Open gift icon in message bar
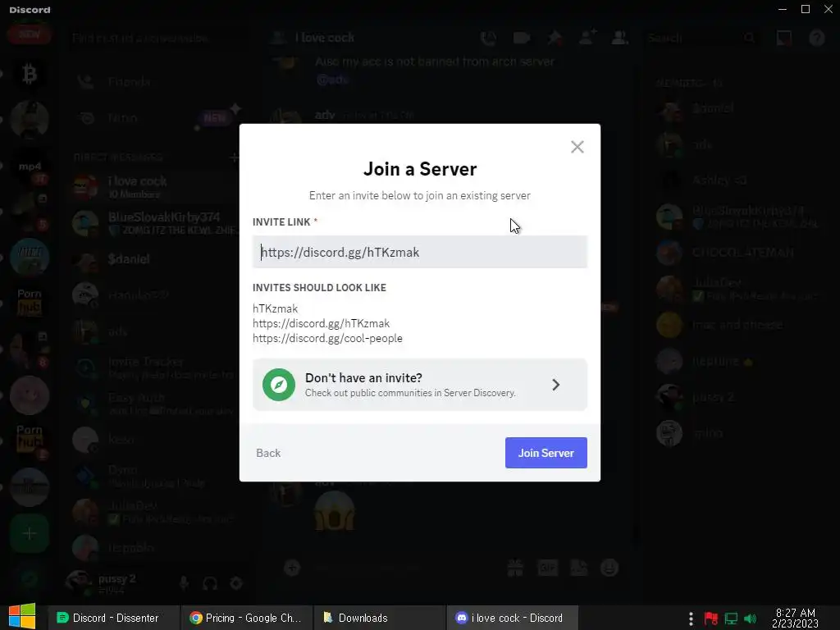The image size is (840, 630). (x=515, y=568)
